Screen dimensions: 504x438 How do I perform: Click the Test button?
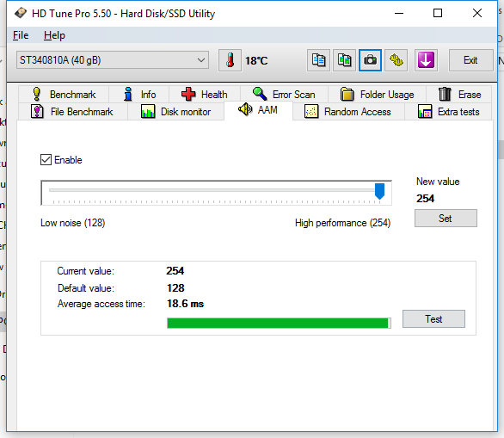click(433, 319)
